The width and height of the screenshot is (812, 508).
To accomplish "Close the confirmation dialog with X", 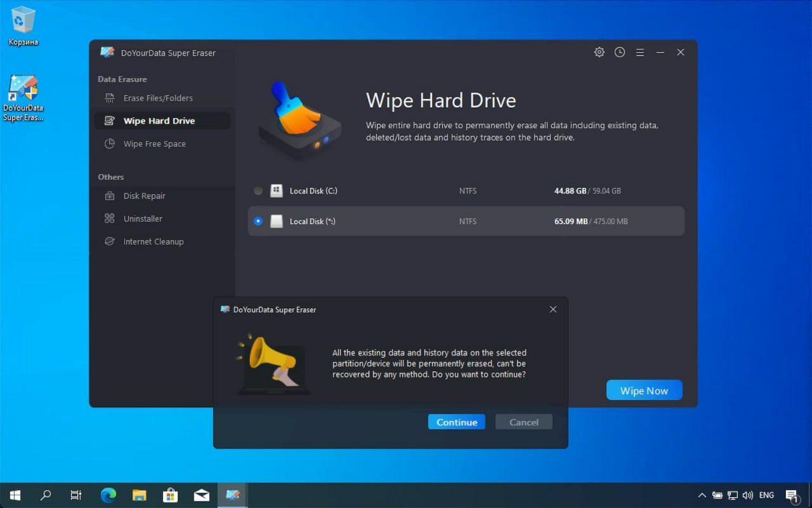I will click(x=553, y=309).
